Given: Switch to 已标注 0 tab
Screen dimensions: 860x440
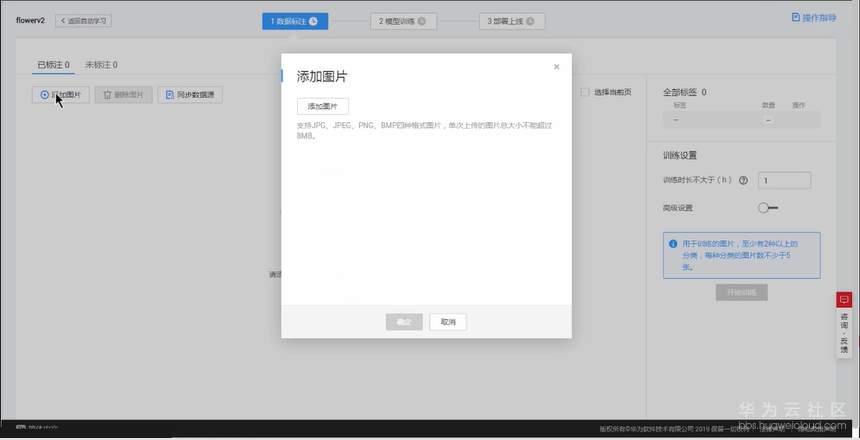Looking at the screenshot, I should (x=53, y=65).
